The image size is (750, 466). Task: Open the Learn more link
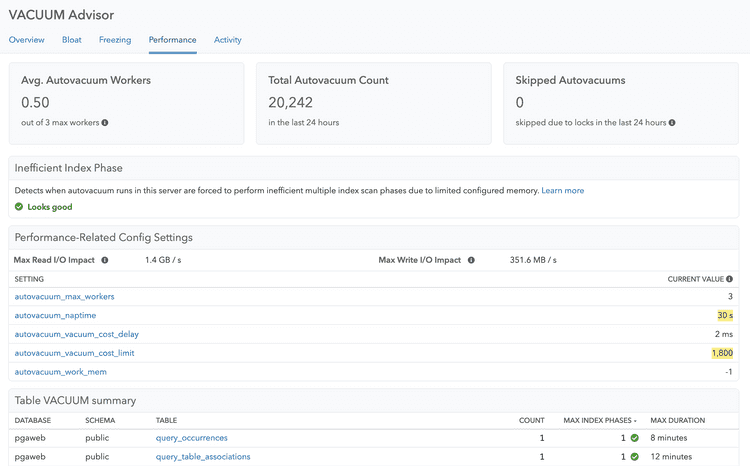click(x=562, y=190)
